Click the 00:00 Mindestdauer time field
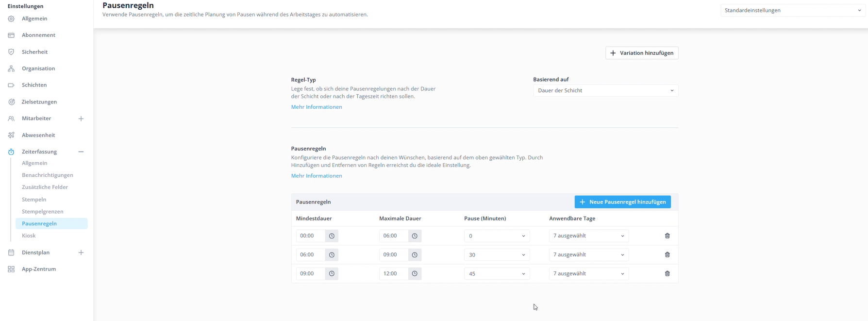 click(x=311, y=236)
